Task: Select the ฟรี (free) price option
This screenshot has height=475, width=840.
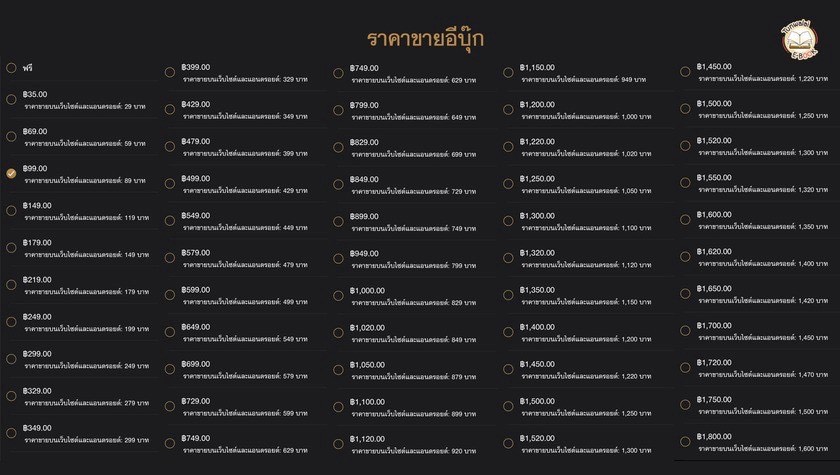Action: [x=11, y=68]
